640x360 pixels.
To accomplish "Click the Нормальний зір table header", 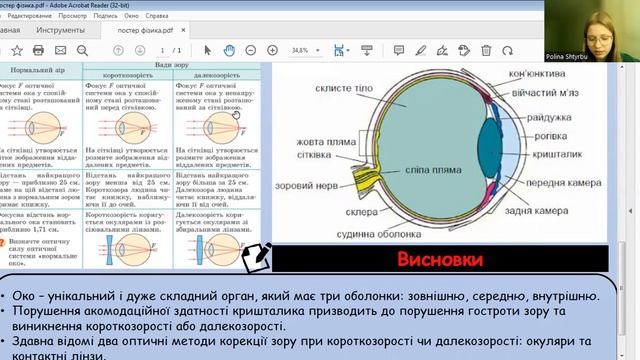I will click(x=38, y=70).
